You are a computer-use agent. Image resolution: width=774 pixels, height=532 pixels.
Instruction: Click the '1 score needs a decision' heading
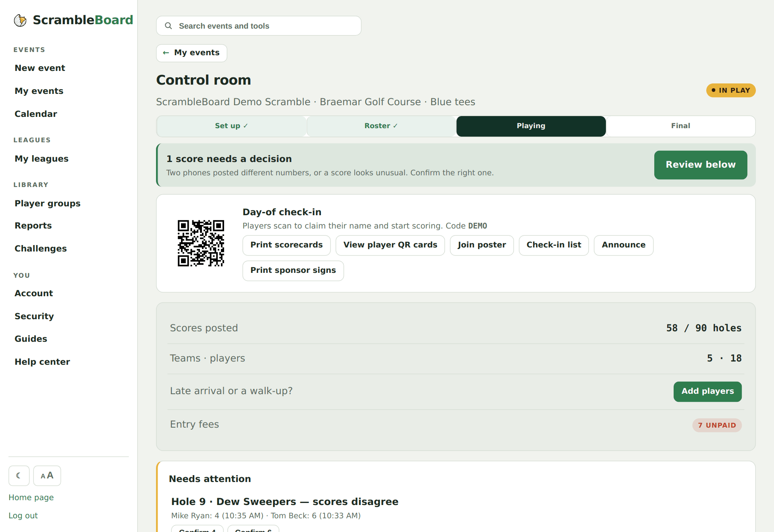(229, 159)
